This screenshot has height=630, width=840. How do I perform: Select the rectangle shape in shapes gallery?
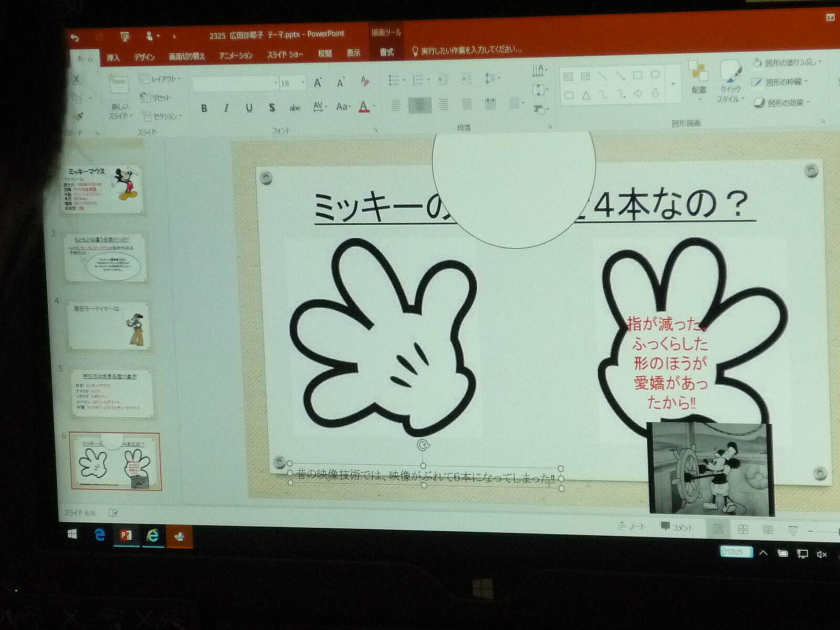[637, 75]
